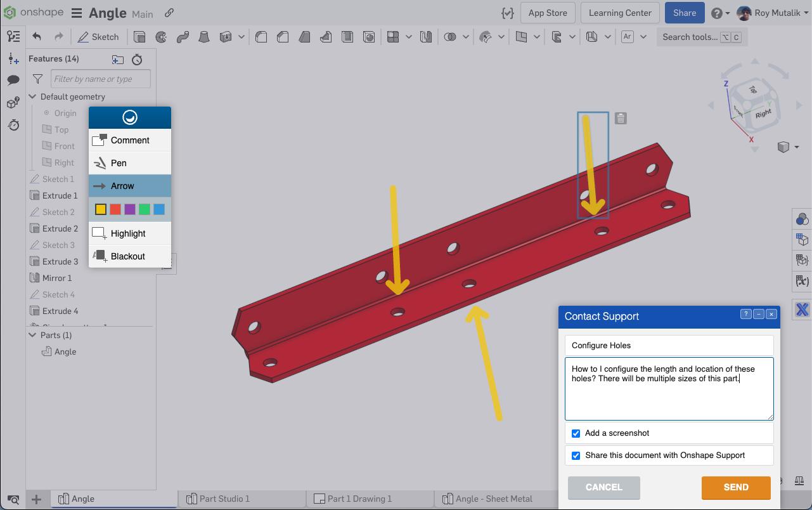Click the link icon next to Main

(169, 13)
